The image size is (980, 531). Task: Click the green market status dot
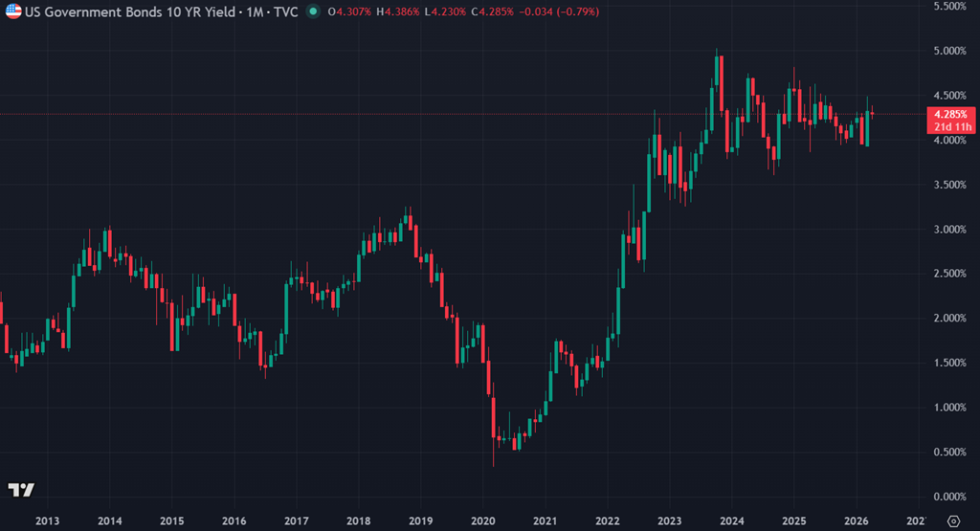[x=313, y=11]
